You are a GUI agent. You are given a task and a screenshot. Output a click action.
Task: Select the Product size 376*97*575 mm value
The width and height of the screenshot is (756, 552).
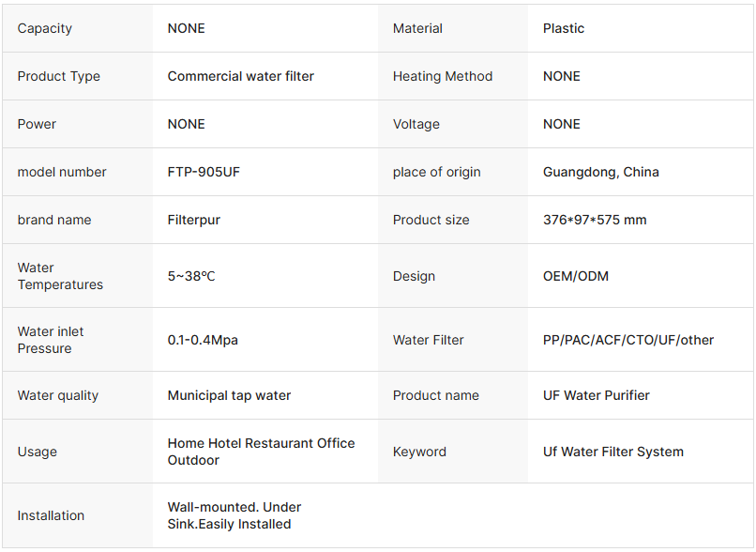[x=594, y=220]
